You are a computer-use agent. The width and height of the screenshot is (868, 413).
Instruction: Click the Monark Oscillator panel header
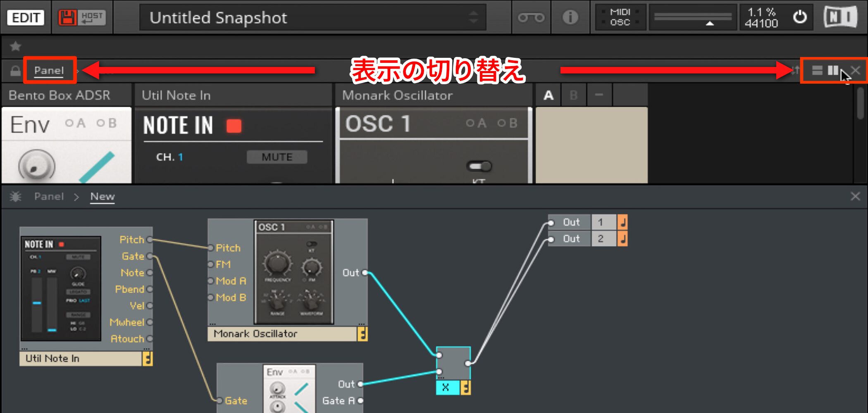[x=433, y=95]
